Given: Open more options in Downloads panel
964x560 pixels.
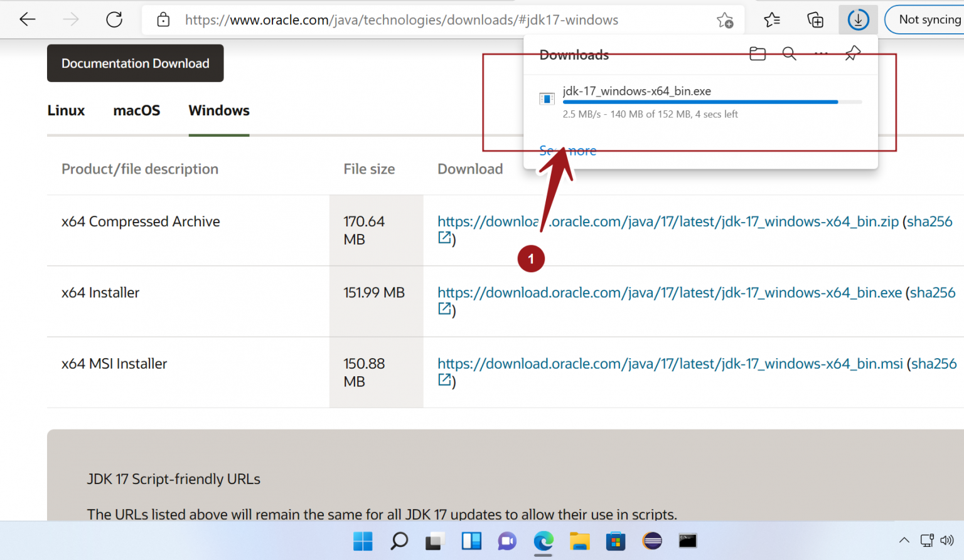Looking at the screenshot, I should click(x=821, y=54).
